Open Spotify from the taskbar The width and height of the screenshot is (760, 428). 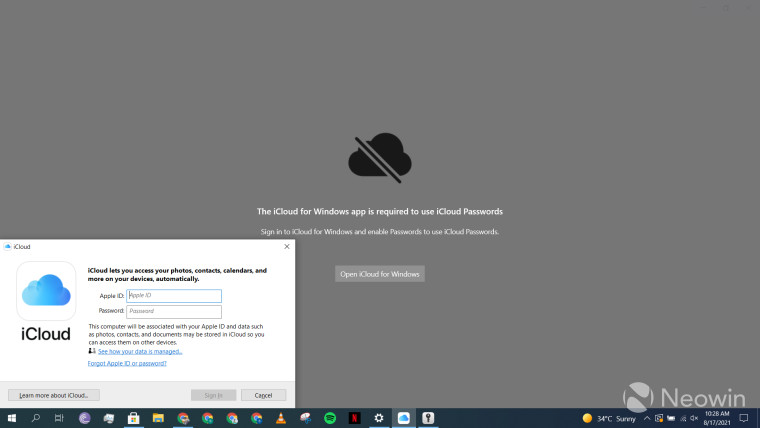(330, 418)
